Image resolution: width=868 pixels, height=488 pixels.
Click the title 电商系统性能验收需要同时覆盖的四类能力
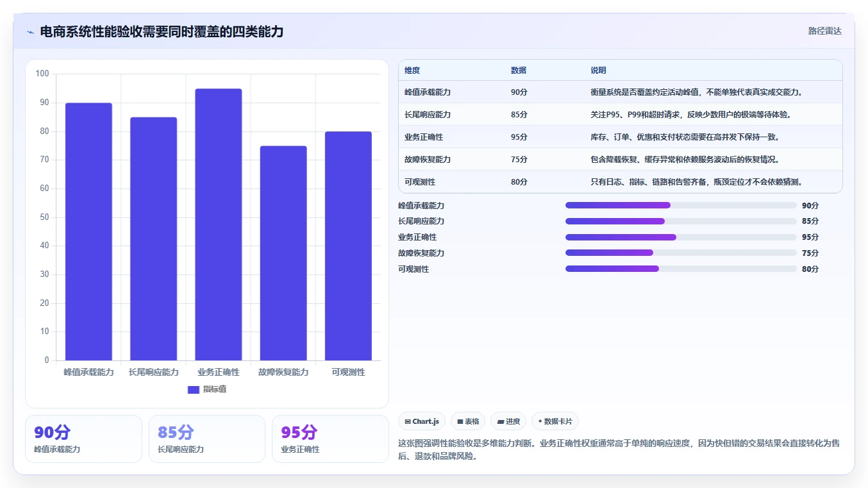(x=162, y=31)
